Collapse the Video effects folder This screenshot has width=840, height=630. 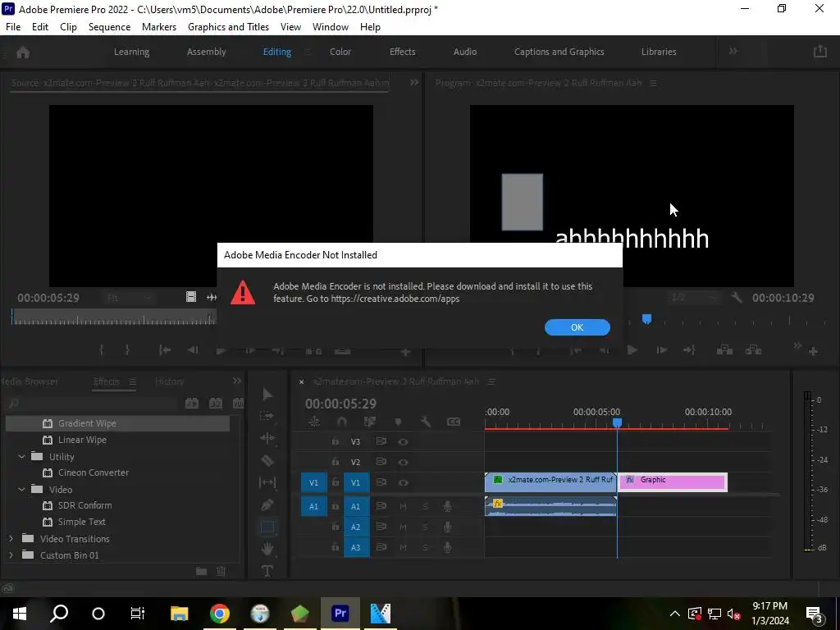21,490
